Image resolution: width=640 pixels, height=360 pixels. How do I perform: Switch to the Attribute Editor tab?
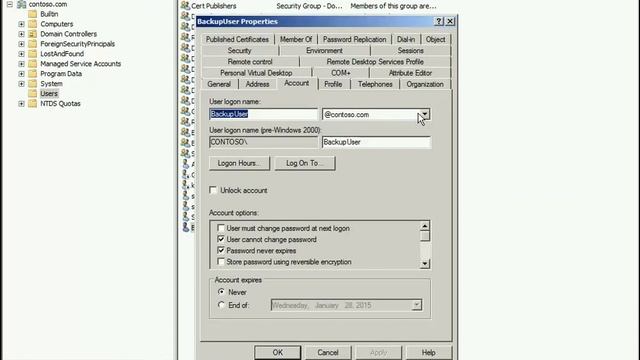pos(410,73)
